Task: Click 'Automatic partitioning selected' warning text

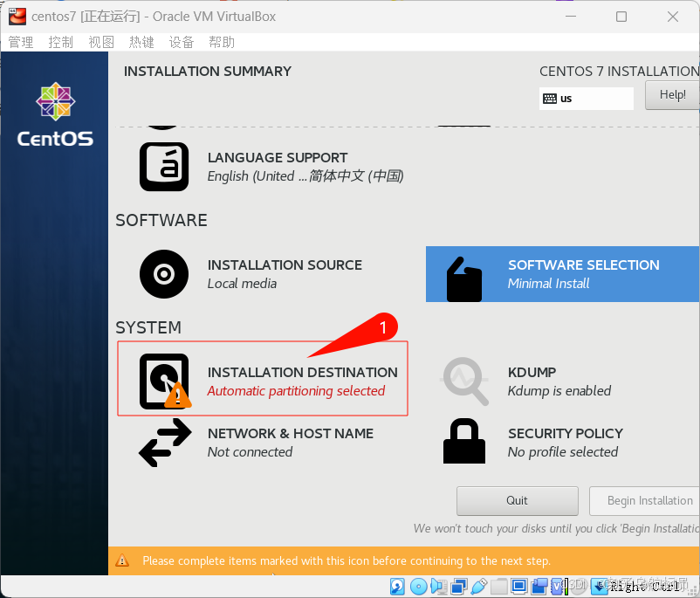Action: point(296,391)
